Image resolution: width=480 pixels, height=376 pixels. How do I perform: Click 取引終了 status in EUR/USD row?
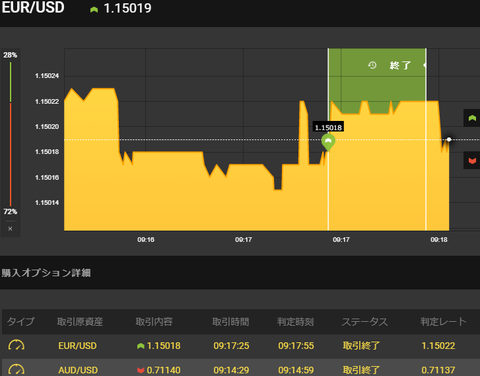(361, 346)
